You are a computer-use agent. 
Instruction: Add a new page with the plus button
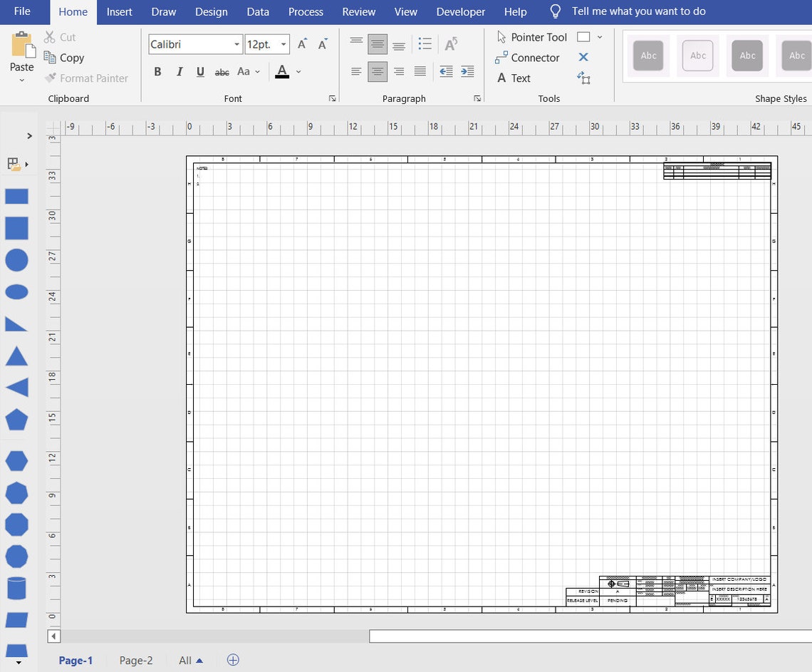[232, 661]
